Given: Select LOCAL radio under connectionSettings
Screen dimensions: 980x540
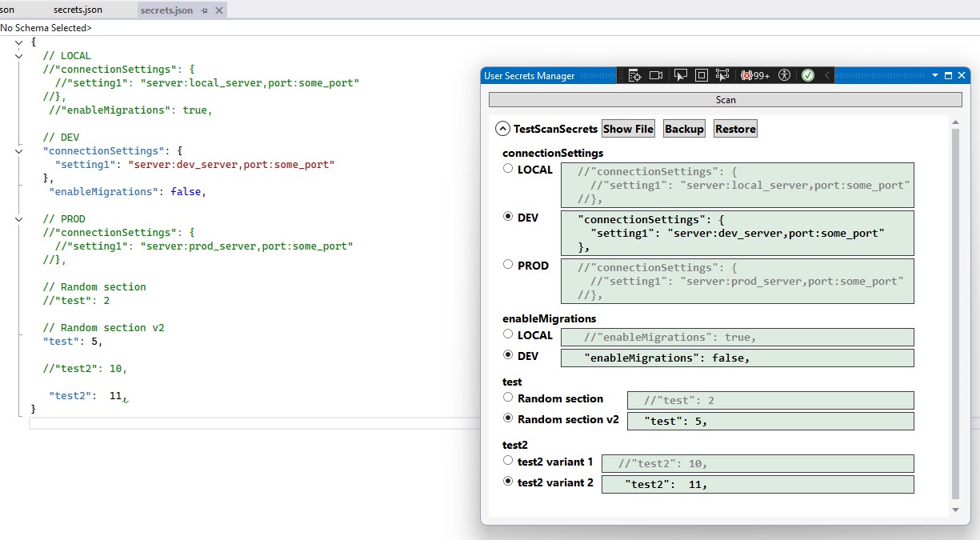Looking at the screenshot, I should [508, 169].
